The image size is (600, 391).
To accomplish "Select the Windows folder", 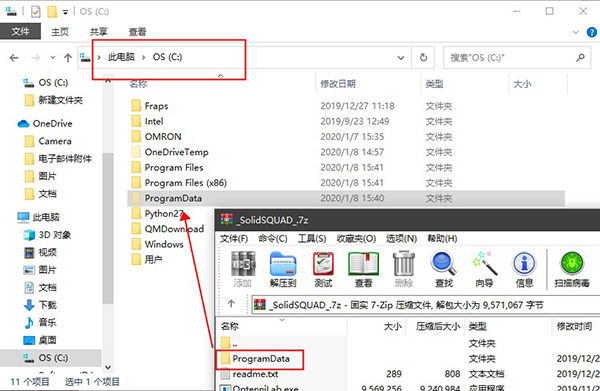I will (158, 244).
